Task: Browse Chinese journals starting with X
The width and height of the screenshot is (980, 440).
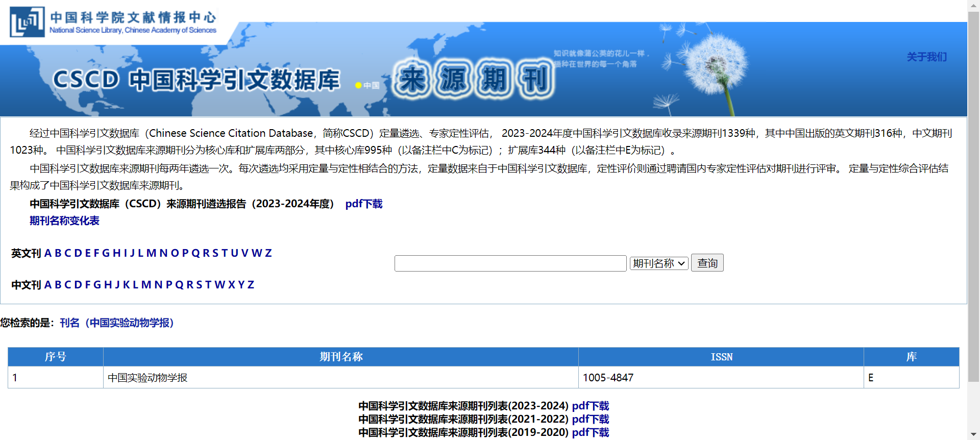Action: [232, 285]
